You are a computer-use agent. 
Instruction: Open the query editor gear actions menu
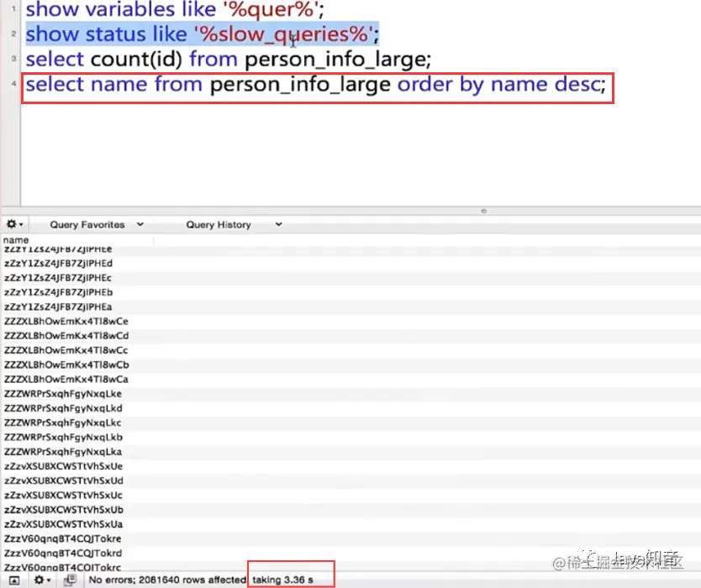[14, 224]
